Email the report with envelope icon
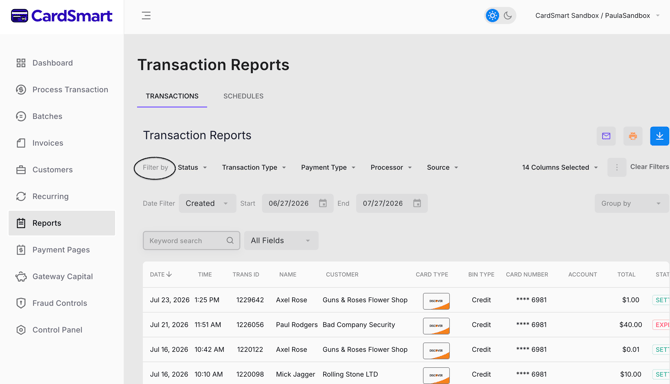 pos(606,136)
